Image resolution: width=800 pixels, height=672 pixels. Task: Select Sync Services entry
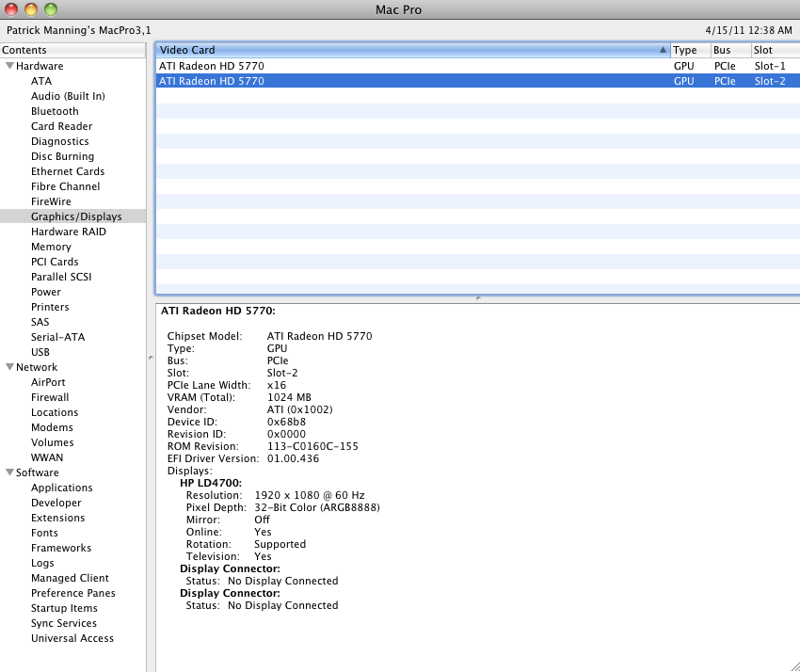pyautogui.click(x=64, y=623)
